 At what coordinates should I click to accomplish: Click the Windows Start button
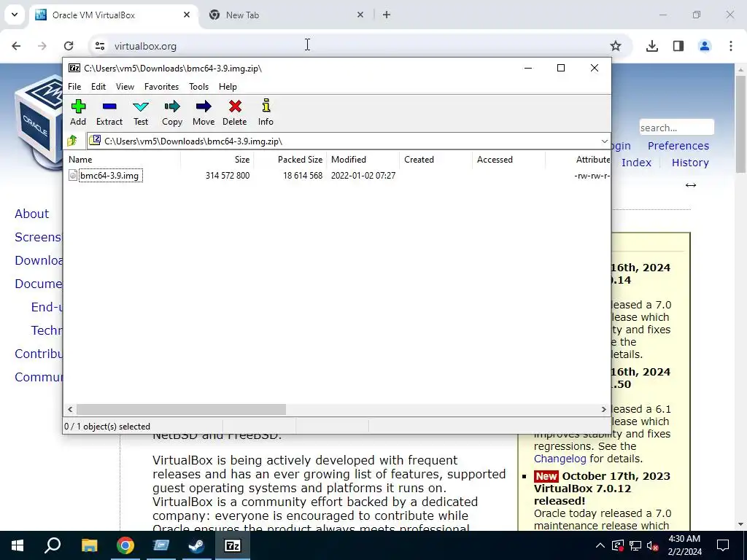point(18,545)
